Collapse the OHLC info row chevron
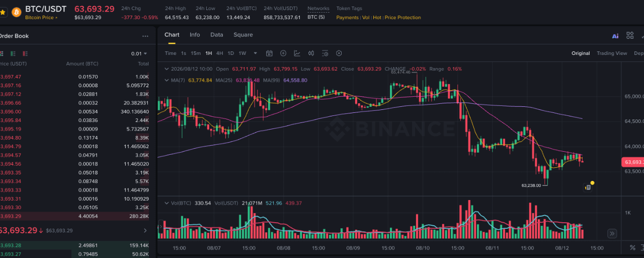This screenshot has height=258, width=644. [x=167, y=69]
